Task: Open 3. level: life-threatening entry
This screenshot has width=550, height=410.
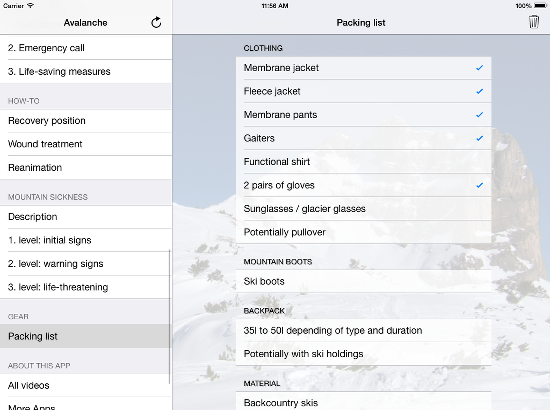Action: tap(86, 287)
